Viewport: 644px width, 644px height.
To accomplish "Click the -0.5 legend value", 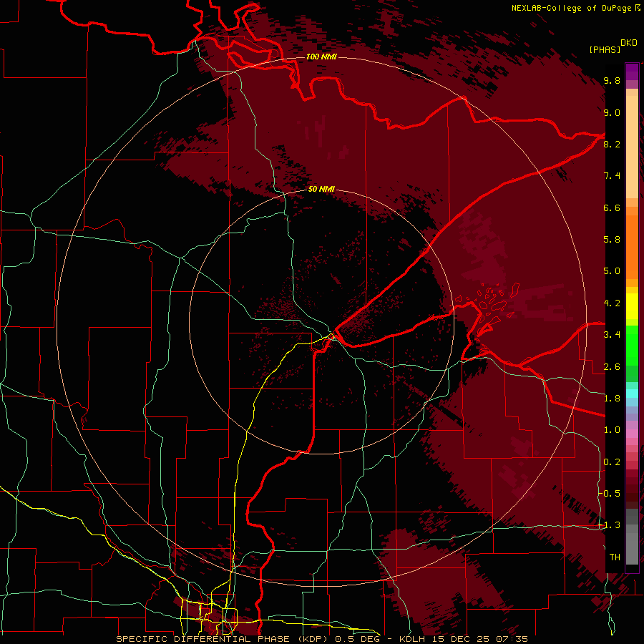I will 609,494.
